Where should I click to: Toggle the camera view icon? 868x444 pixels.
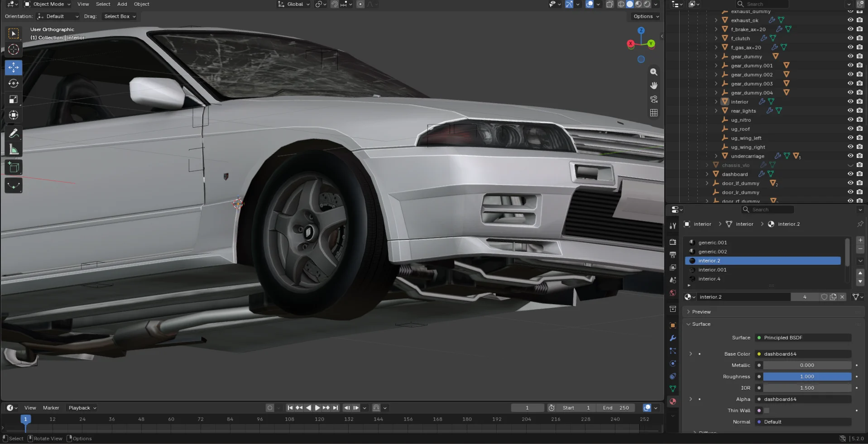click(654, 99)
